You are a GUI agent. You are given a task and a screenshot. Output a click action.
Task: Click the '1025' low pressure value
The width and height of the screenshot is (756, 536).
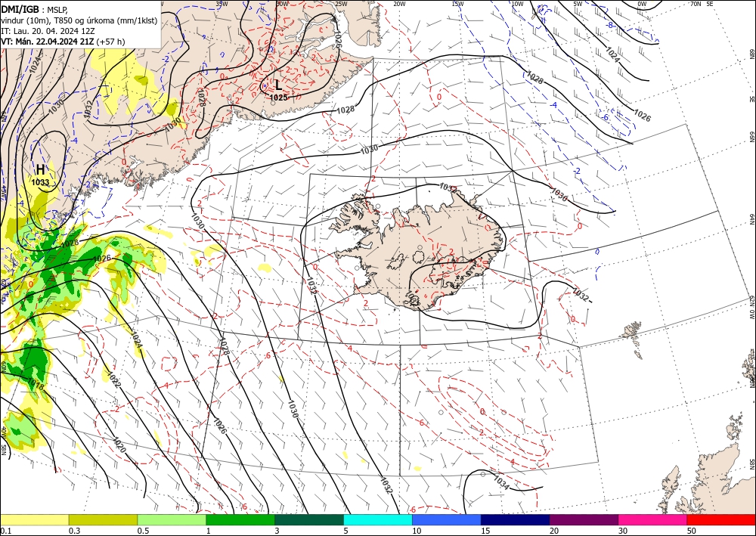click(279, 98)
